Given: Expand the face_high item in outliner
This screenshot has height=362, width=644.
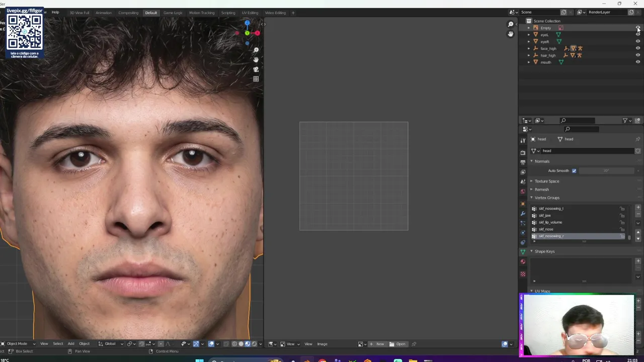Looking at the screenshot, I should [529, 49].
